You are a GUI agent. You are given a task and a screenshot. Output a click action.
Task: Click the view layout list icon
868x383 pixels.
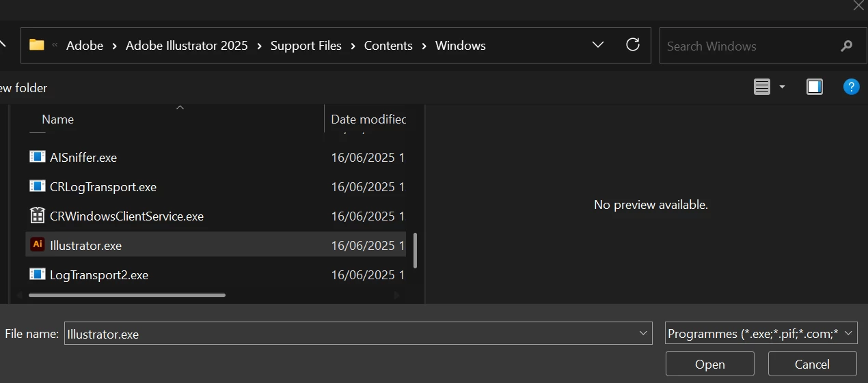(762, 87)
